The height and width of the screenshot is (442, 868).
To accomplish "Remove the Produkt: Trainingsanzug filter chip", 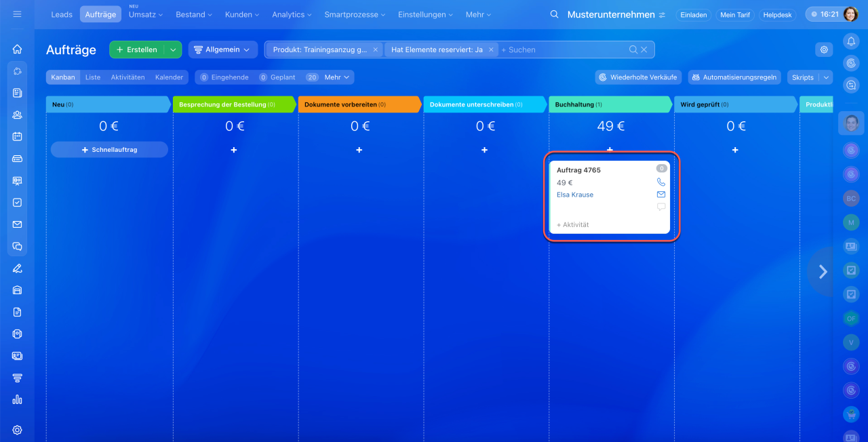I will click(x=376, y=49).
